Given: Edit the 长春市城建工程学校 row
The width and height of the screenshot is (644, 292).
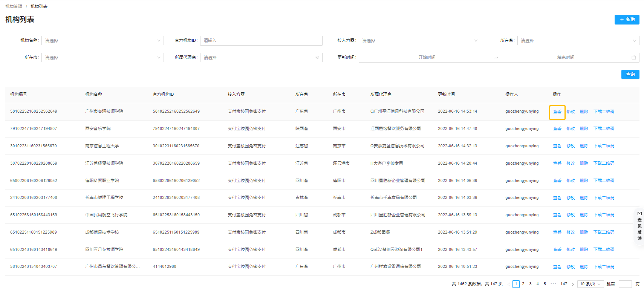Looking at the screenshot, I should (x=571, y=198).
